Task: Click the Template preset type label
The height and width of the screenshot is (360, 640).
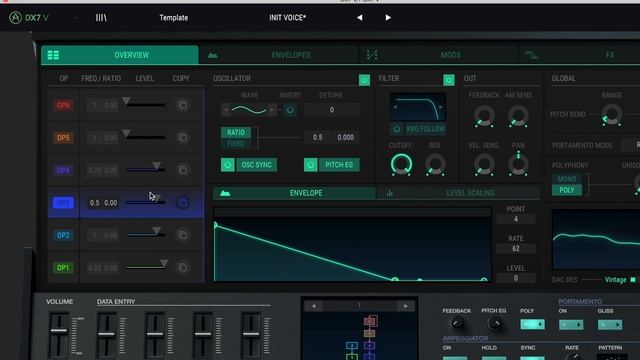Action: pyautogui.click(x=173, y=18)
